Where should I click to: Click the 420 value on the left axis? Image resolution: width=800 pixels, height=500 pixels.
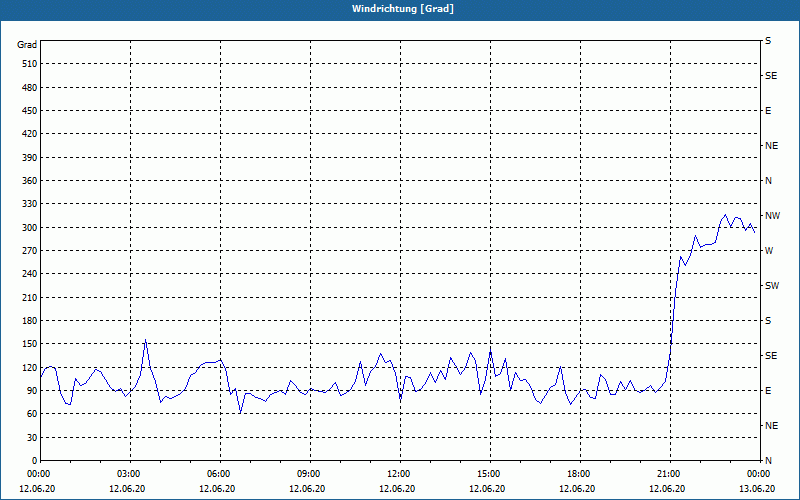(29, 134)
